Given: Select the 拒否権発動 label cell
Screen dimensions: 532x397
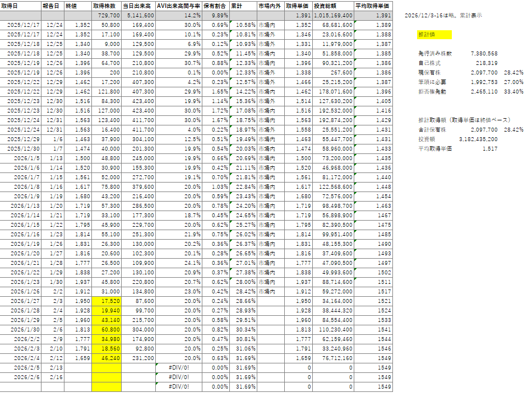Looking at the screenshot, I should (432, 91).
